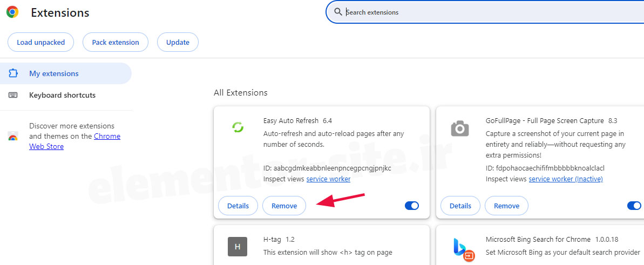
Task: Disable the Easy Auto Refresh toggle
Action: tap(411, 206)
